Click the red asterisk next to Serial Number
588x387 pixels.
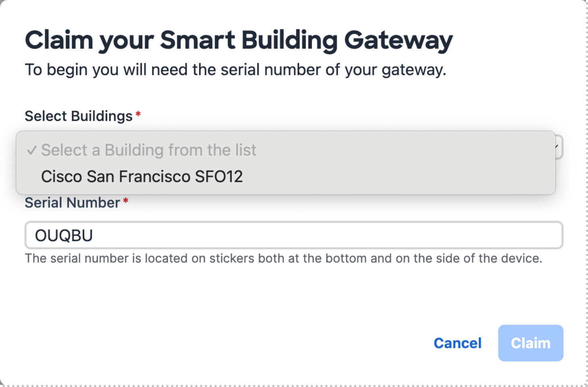tap(126, 201)
